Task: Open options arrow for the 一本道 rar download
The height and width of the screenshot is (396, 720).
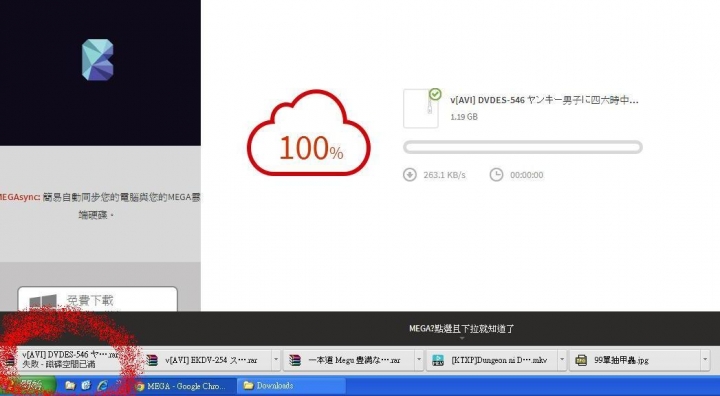Action: click(419, 360)
